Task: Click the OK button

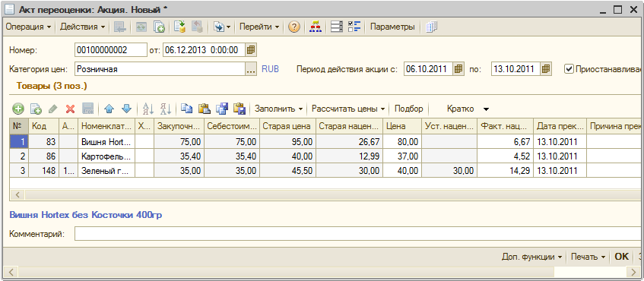Action: pos(621,257)
